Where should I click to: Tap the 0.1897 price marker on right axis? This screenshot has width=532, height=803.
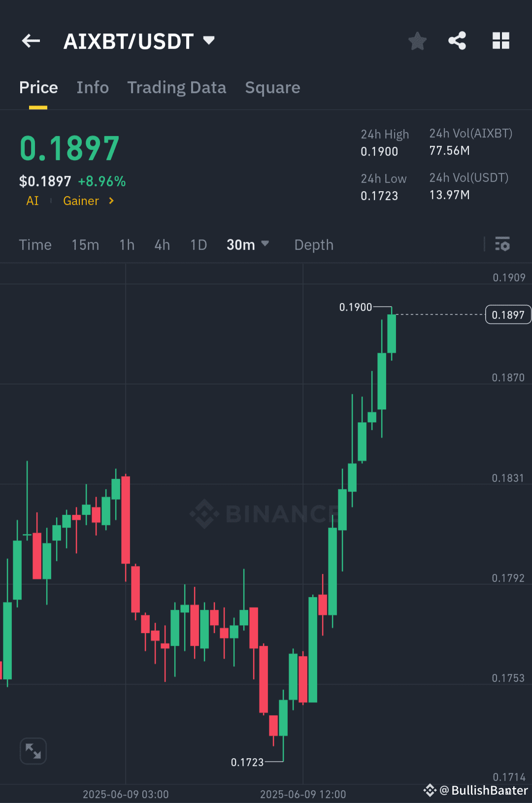[x=508, y=314]
